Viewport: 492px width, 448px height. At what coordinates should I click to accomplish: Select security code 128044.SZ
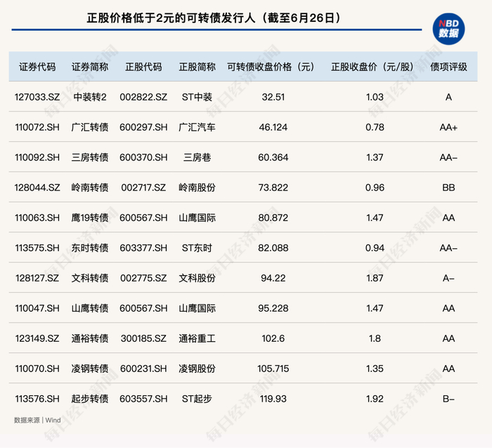tap(37, 187)
